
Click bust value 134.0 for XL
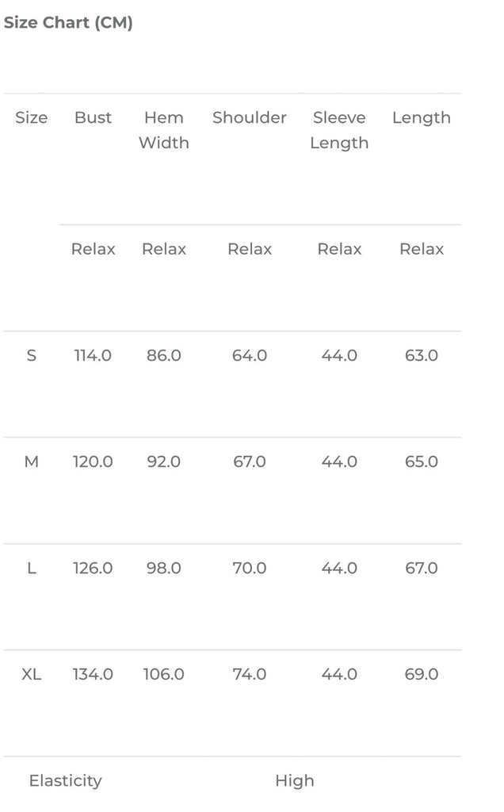[x=94, y=674]
